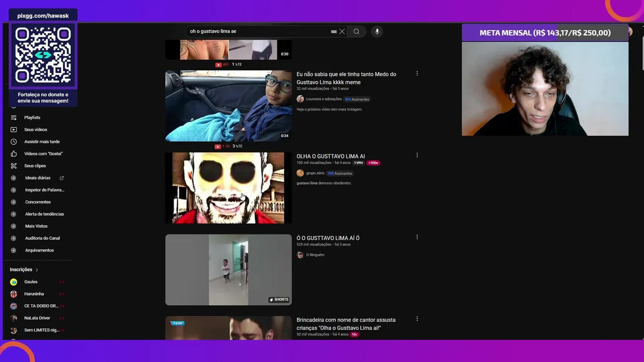
Task: Click the '1 VPH' badge
Action: [x=358, y=163]
